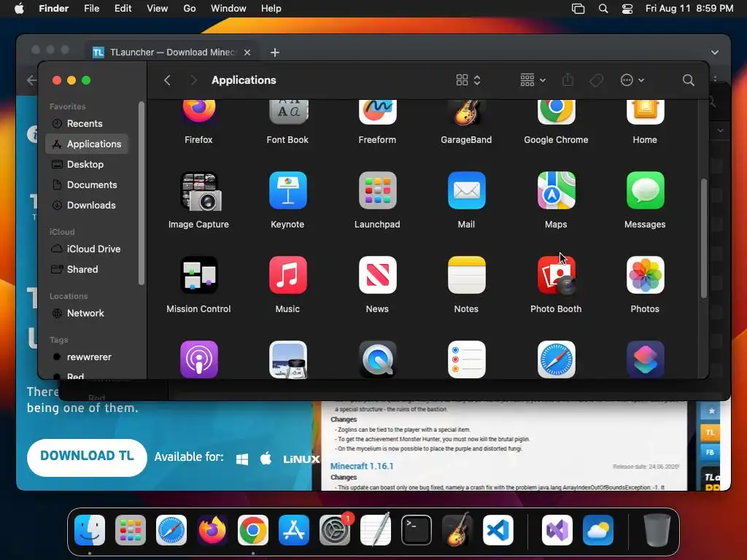Viewport: 747px width, 560px height.
Task: Select Network under Locations
Action: click(x=87, y=314)
